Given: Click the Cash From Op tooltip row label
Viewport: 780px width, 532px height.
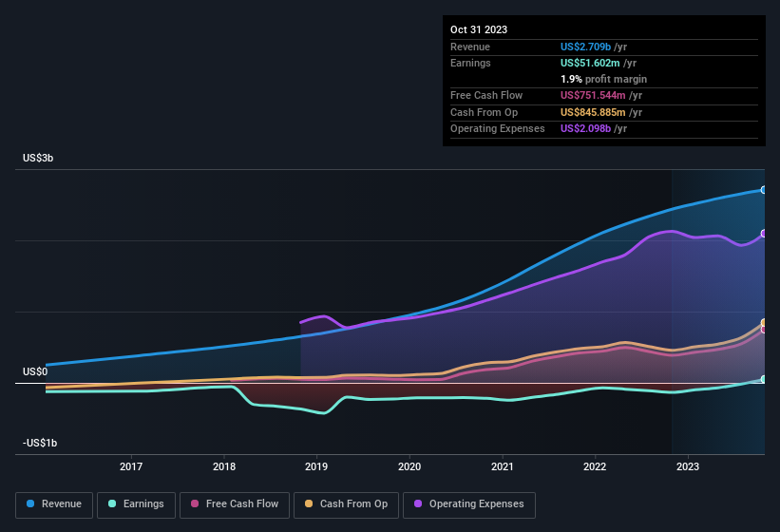Looking at the screenshot, I should [484, 112].
